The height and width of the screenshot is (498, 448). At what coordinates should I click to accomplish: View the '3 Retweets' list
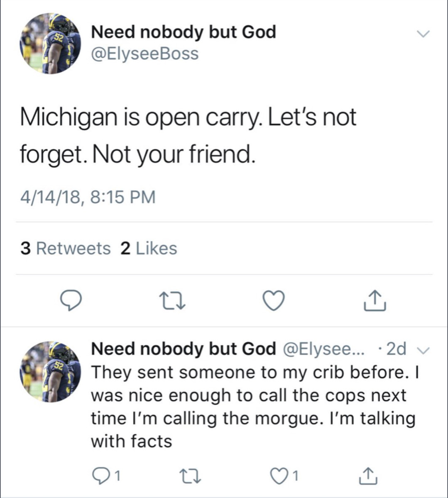click(65, 248)
